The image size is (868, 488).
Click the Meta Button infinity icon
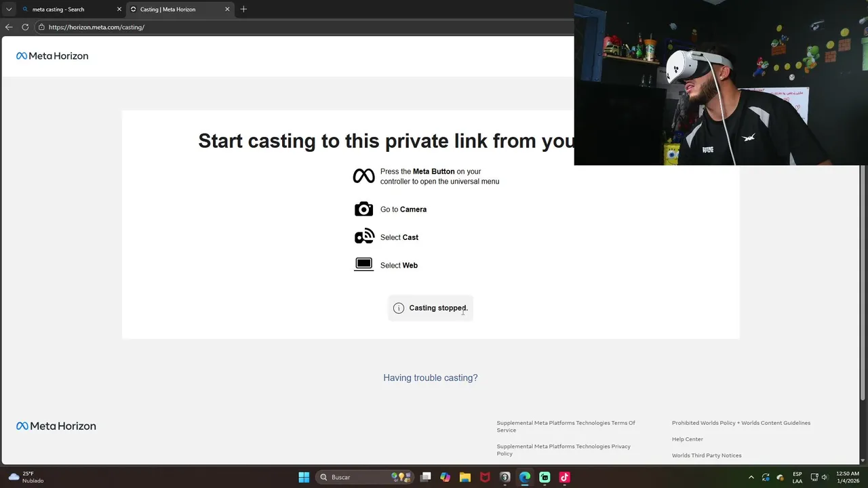363,176
